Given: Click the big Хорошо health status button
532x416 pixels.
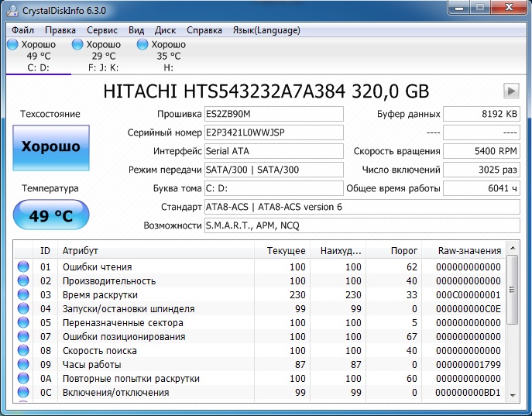Looking at the screenshot, I should coord(51,148).
